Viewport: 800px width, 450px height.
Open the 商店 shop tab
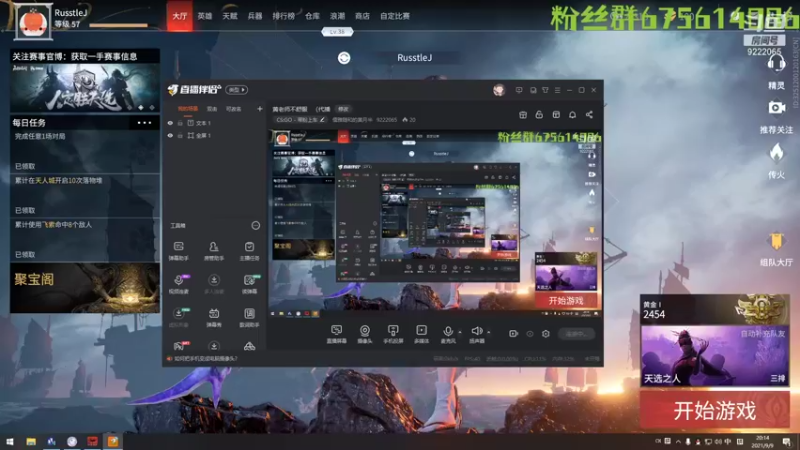(x=362, y=16)
